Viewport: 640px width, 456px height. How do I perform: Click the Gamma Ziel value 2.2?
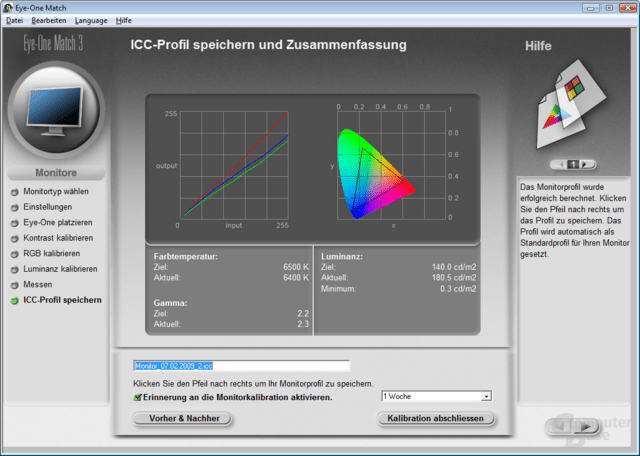303,314
